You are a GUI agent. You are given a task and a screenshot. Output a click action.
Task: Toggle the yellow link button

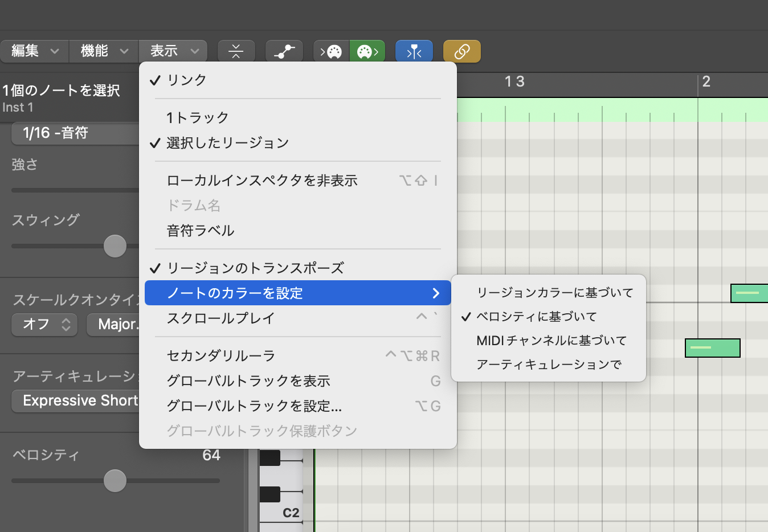(x=462, y=51)
